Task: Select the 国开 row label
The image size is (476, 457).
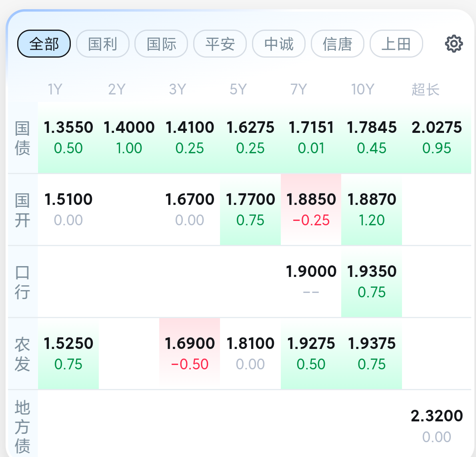Action: 22,210
